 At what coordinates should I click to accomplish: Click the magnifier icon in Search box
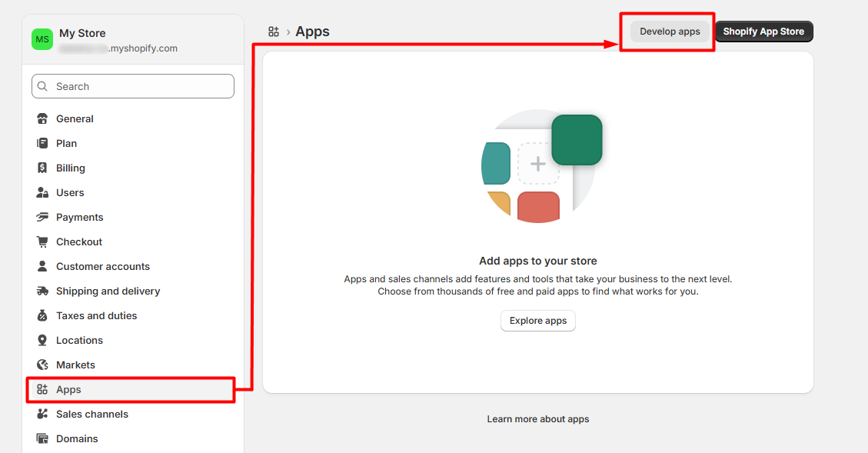43,87
